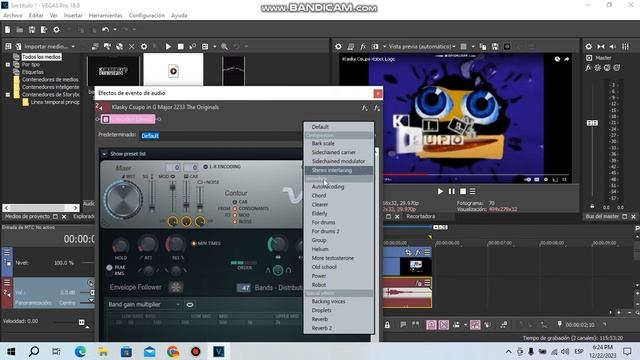This screenshot has width=640, height=360.
Task: Choose the Robot preset
Action: pos(319,285)
